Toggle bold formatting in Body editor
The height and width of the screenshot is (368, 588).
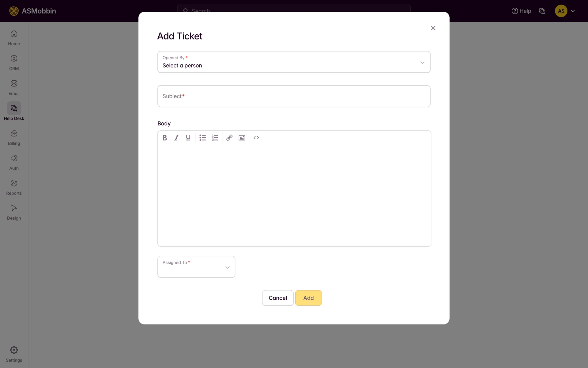coord(165,138)
